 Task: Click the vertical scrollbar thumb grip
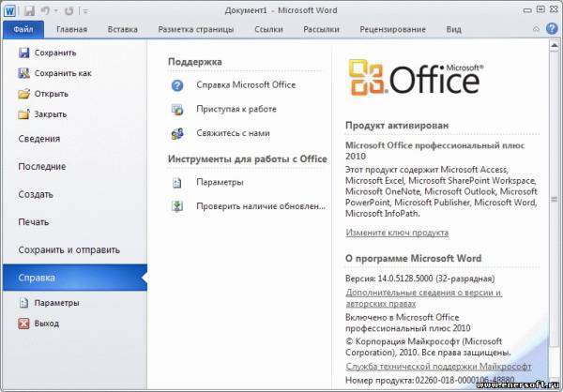coord(554,199)
